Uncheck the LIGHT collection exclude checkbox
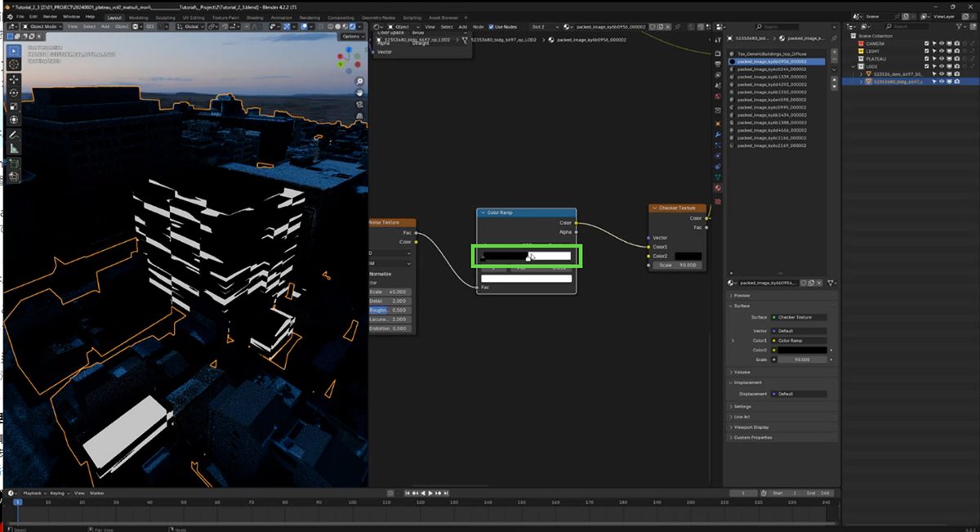The width and height of the screenshot is (980, 532). pyautogui.click(x=928, y=51)
